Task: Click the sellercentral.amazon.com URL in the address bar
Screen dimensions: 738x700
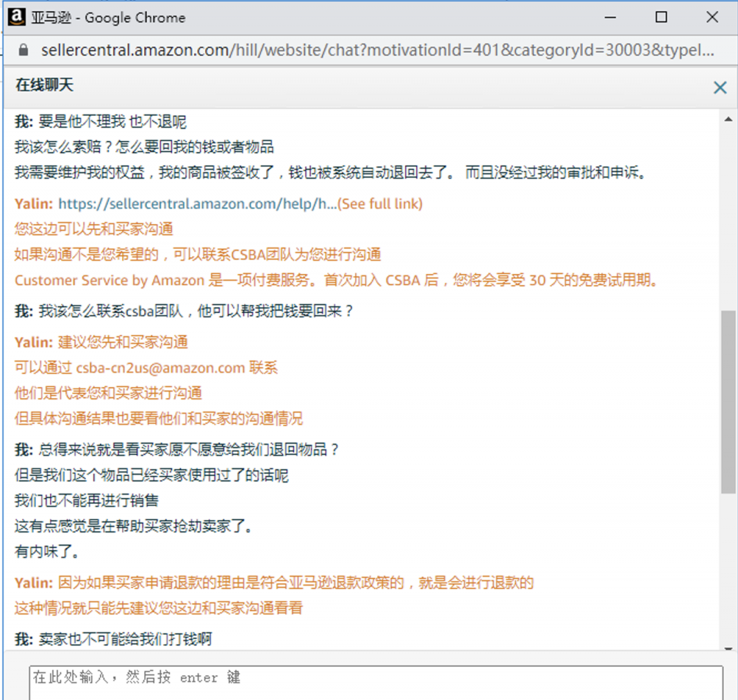Action: click(377, 50)
